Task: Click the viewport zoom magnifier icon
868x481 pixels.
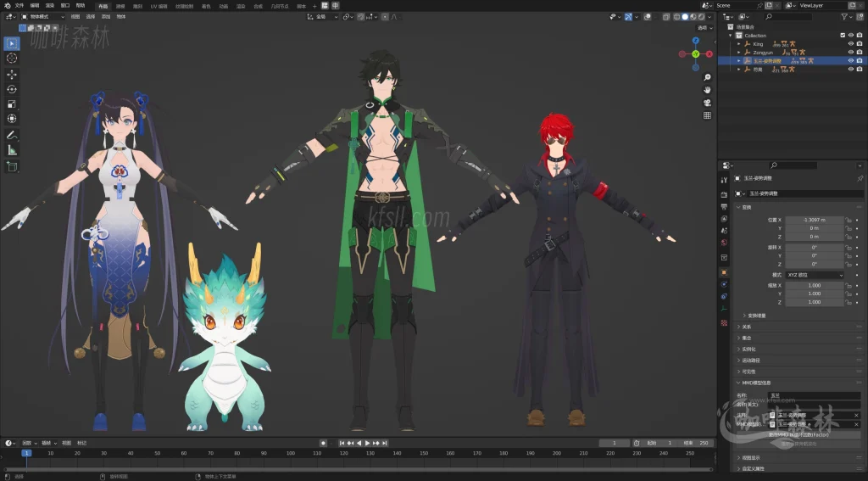Action: [x=707, y=77]
